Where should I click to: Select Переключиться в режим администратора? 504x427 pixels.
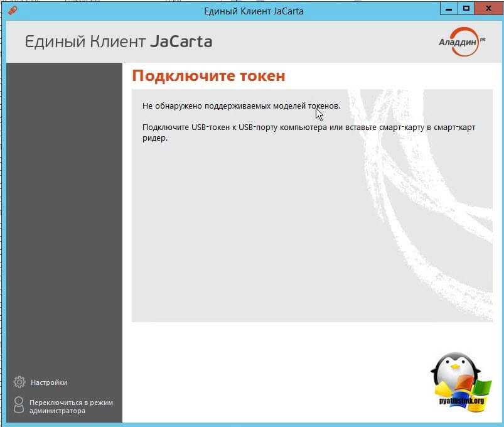[71, 407]
